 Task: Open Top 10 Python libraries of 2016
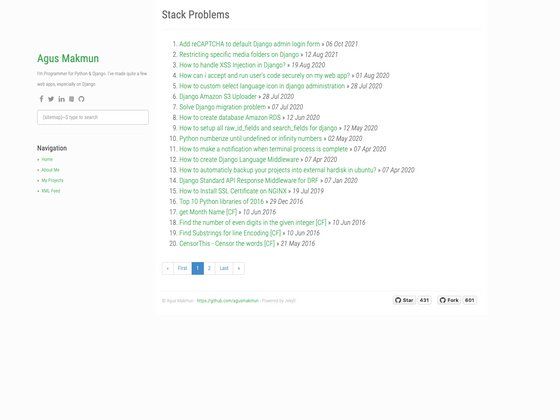click(x=221, y=201)
